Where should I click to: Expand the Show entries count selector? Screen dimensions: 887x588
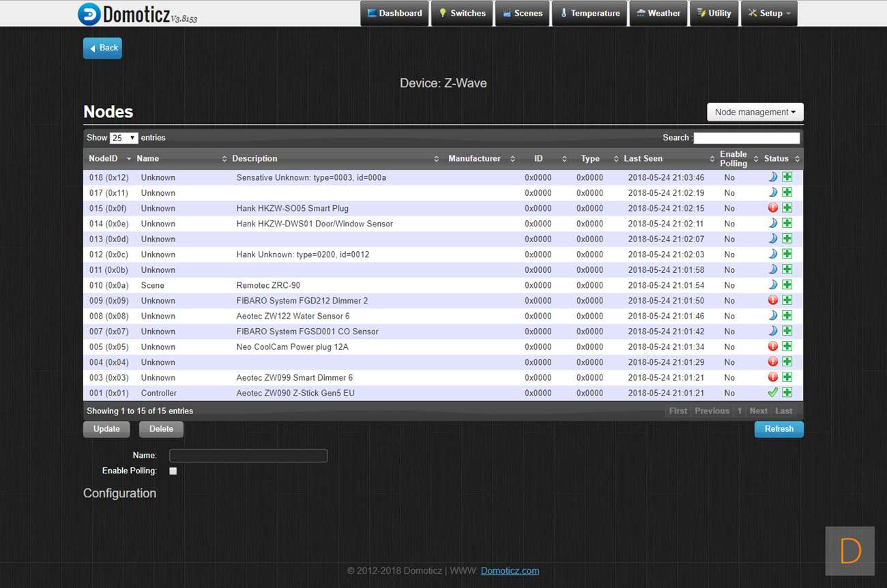pyautogui.click(x=124, y=138)
